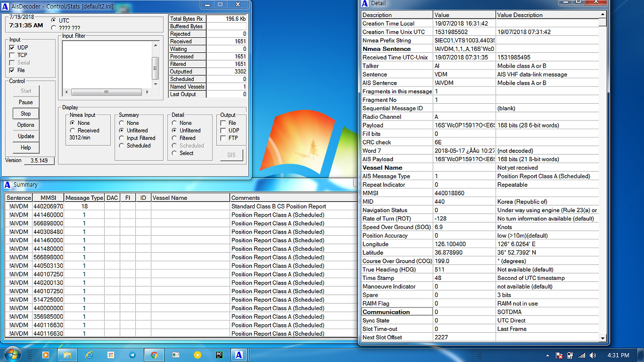Select None under Summary display

point(122,123)
